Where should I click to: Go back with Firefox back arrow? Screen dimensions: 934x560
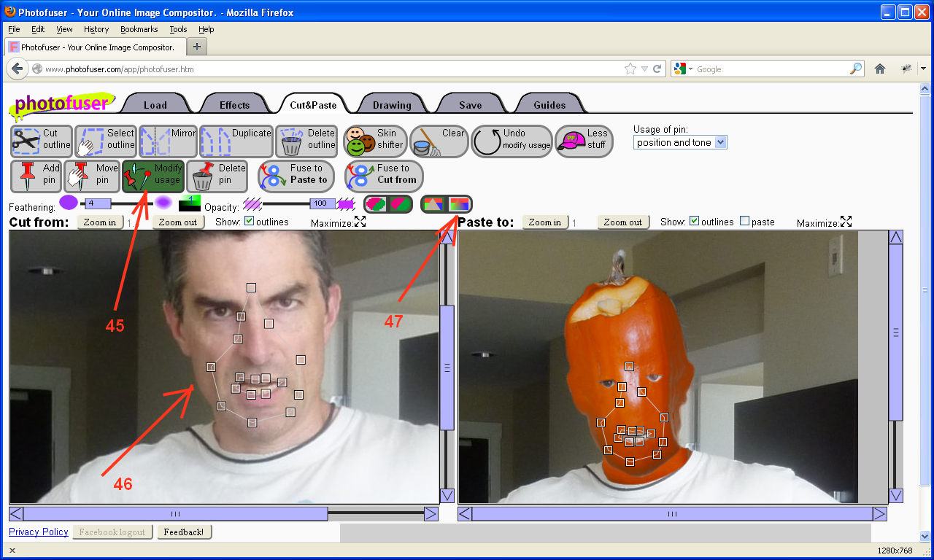(18, 69)
